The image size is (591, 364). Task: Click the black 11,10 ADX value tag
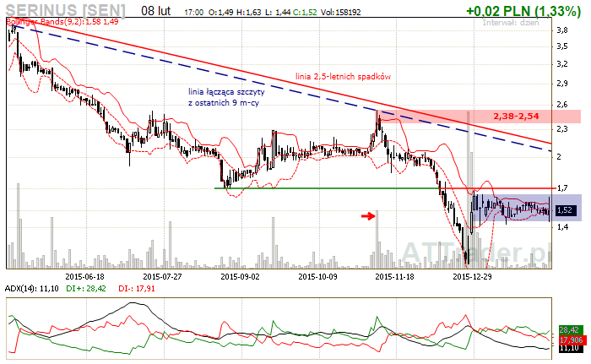[569, 348]
